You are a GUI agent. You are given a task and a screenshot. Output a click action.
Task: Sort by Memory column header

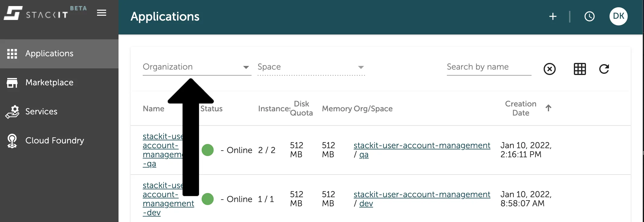pyautogui.click(x=337, y=109)
